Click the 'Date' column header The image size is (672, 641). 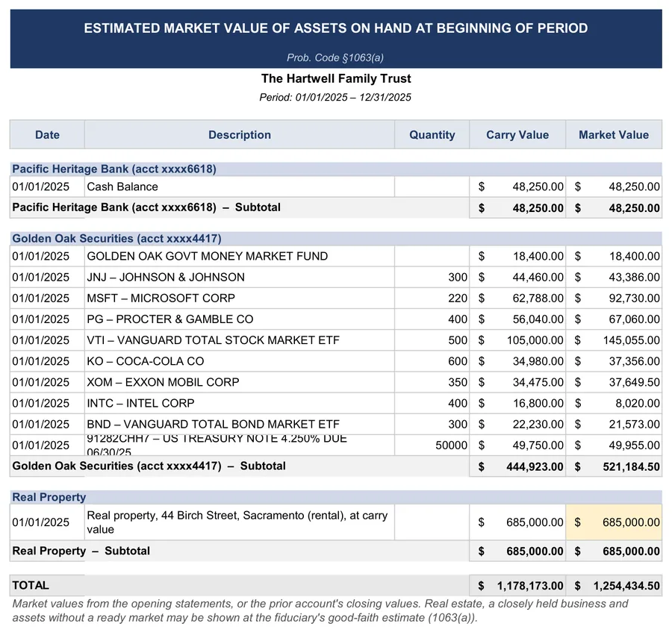(x=47, y=134)
